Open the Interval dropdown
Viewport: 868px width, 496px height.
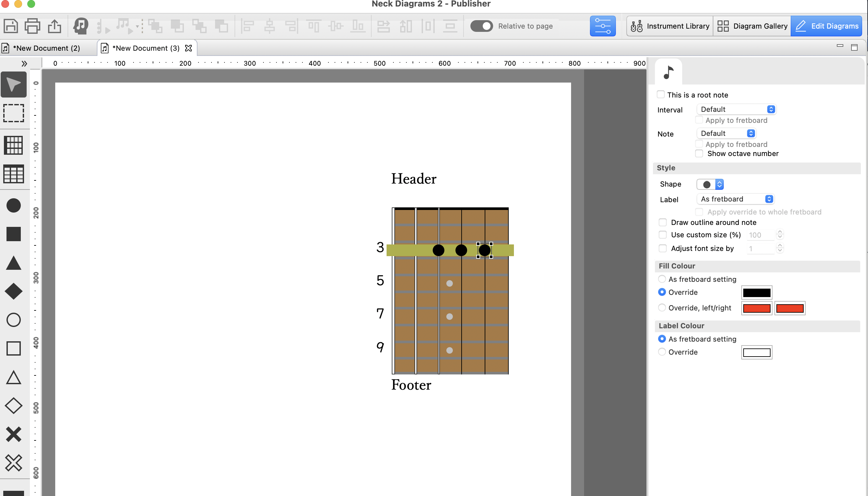point(736,109)
